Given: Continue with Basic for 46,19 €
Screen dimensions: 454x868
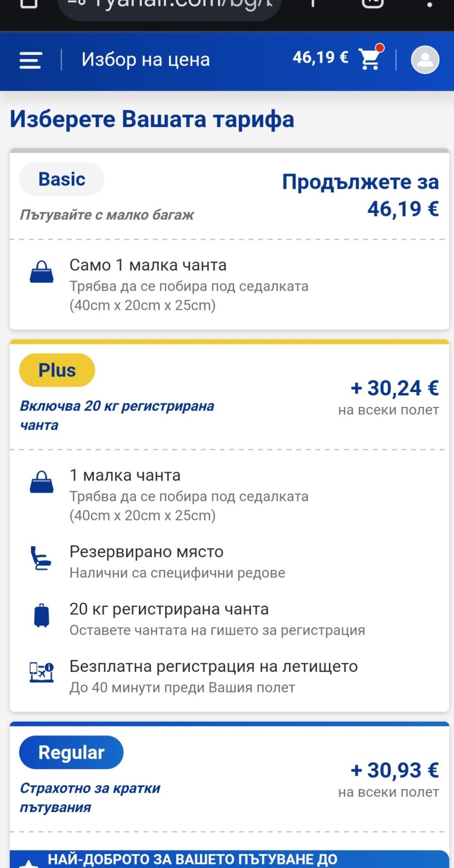Looking at the screenshot, I should [x=360, y=195].
